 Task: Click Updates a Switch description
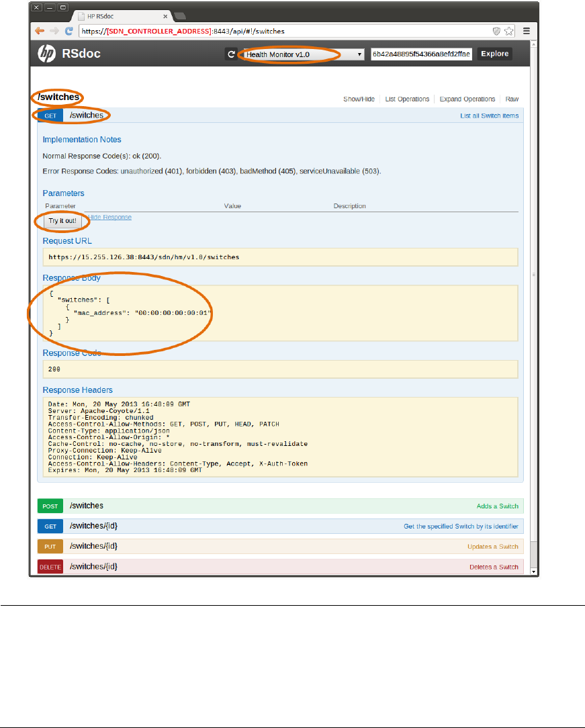pyautogui.click(x=492, y=547)
